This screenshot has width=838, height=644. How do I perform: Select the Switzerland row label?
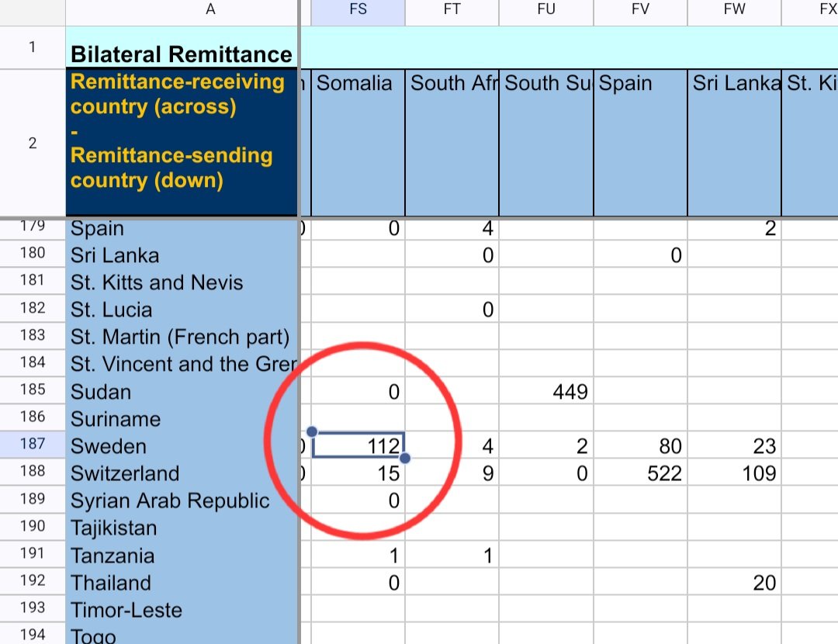pyautogui.click(x=182, y=473)
